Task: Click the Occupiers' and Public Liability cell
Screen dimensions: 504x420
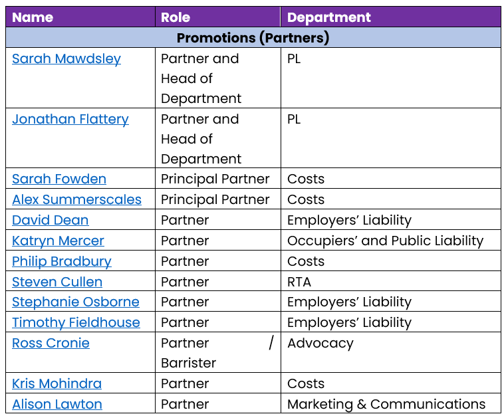Action: (x=385, y=241)
